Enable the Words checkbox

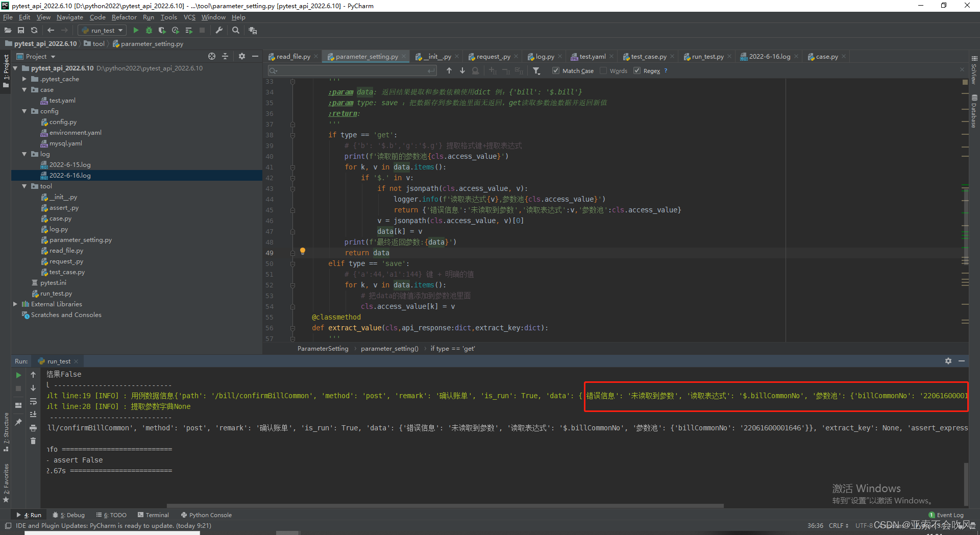pyautogui.click(x=603, y=70)
